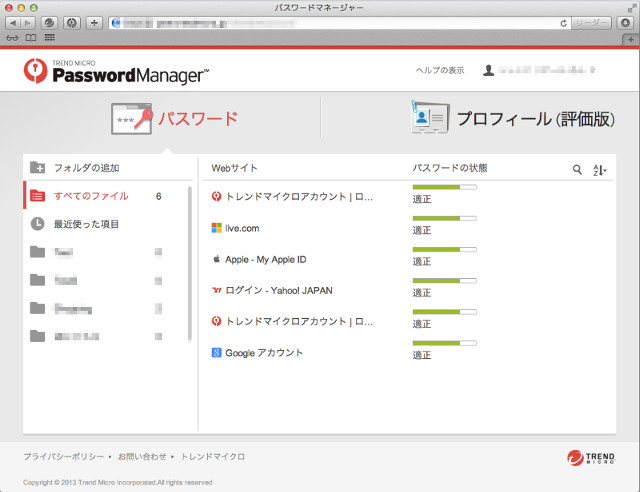This screenshot has height=492, width=640.
Task: Open the A-Z sort dropdown
Action: click(x=600, y=170)
